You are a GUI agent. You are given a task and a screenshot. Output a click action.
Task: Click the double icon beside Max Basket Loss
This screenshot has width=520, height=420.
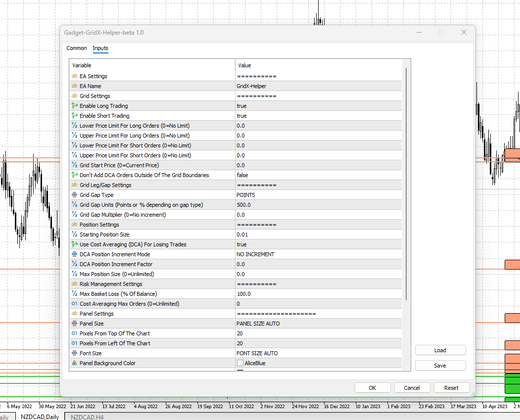point(75,294)
